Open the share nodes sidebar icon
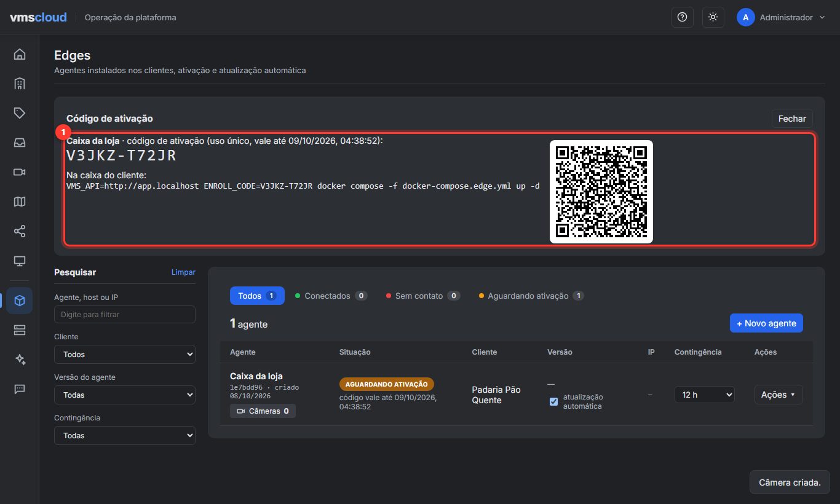This screenshot has width=840, height=504. click(x=20, y=231)
